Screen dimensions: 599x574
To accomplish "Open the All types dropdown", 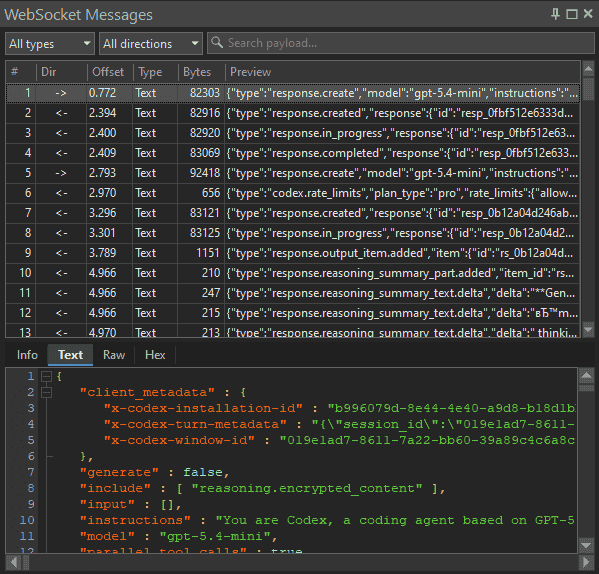I will (x=50, y=44).
